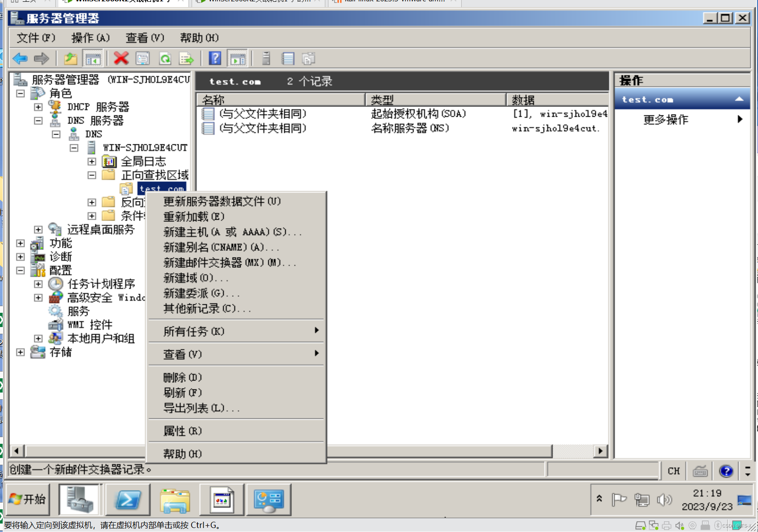Select the 服务 tree item
The image size is (758, 532).
coord(78,311)
